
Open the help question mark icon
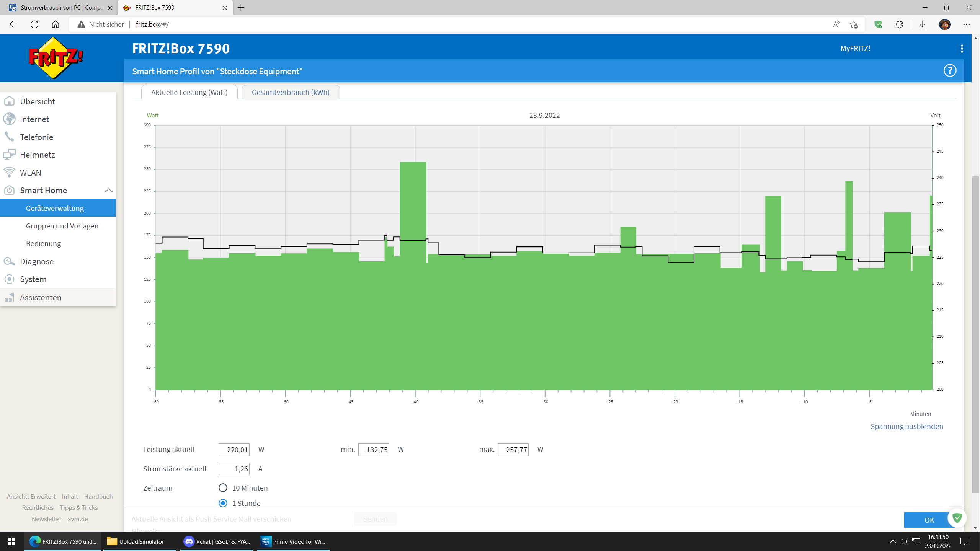950,71
